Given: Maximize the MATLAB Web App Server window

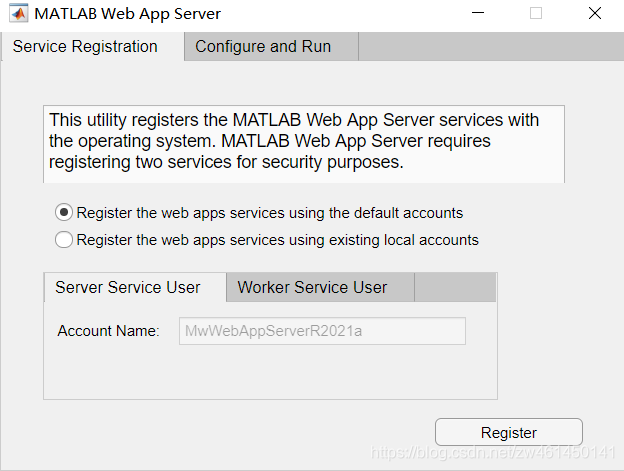Looking at the screenshot, I should click(536, 14).
